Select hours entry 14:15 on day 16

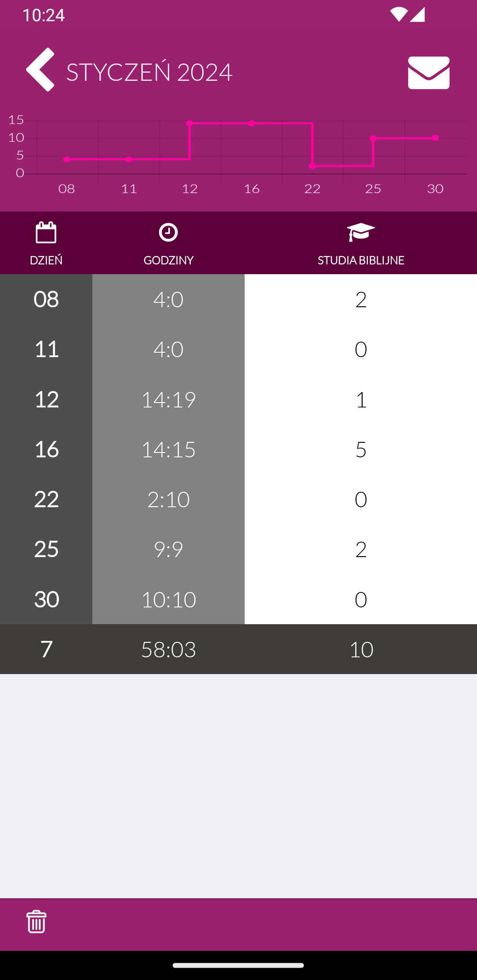tap(168, 449)
